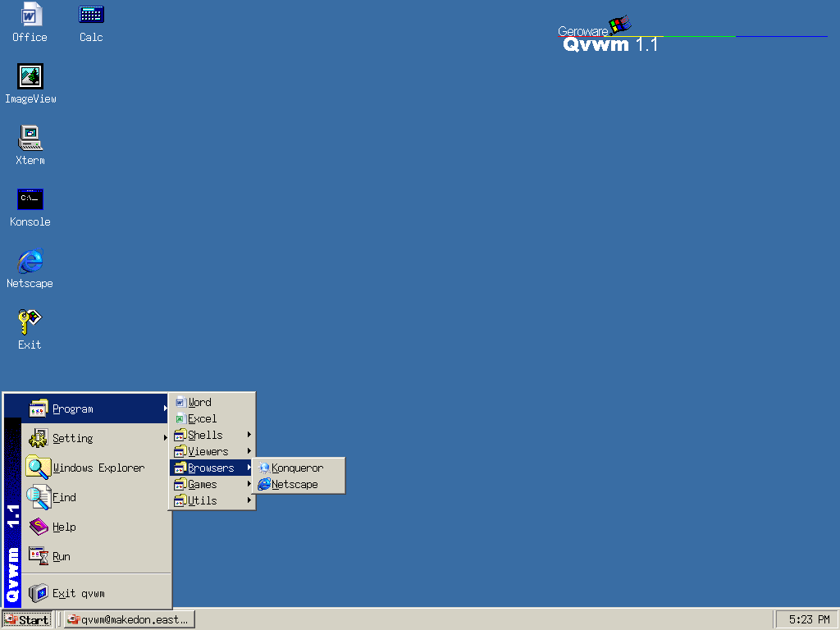Open the Konsole desktop icon

click(30, 208)
